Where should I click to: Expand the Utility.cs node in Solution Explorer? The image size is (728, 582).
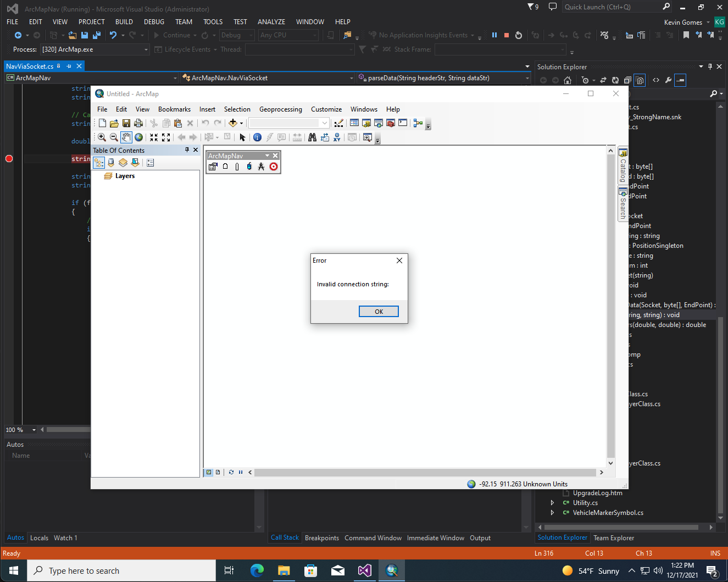(552, 503)
